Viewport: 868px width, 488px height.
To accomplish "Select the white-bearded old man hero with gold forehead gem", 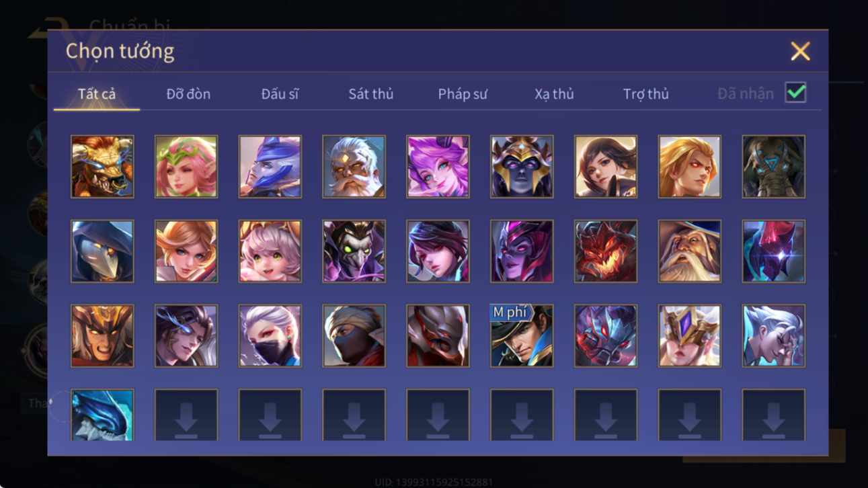I will pyautogui.click(x=354, y=167).
